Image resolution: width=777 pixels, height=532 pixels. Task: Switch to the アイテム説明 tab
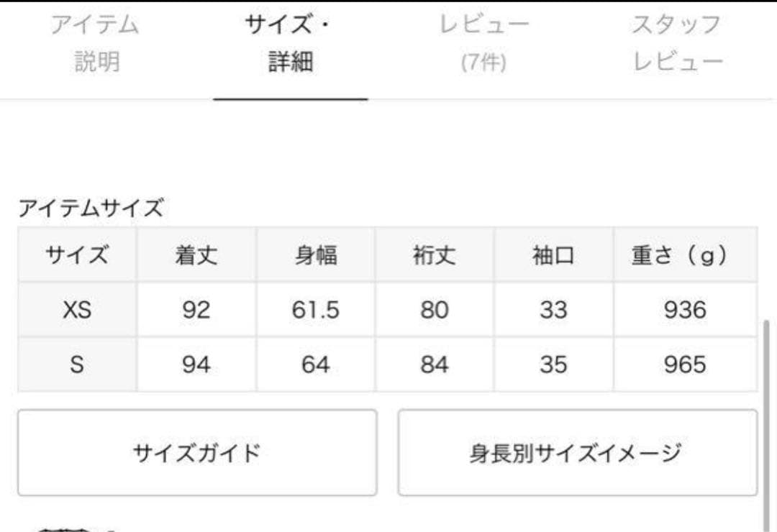click(x=96, y=43)
